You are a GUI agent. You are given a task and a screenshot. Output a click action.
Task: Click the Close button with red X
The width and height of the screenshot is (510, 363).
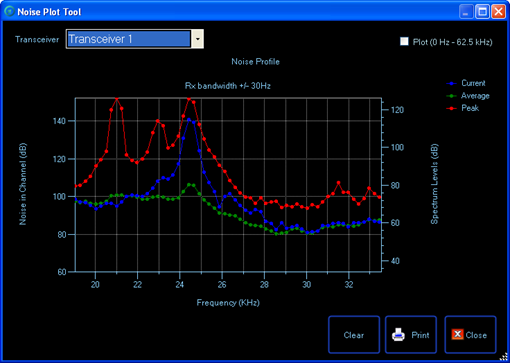[470, 335]
